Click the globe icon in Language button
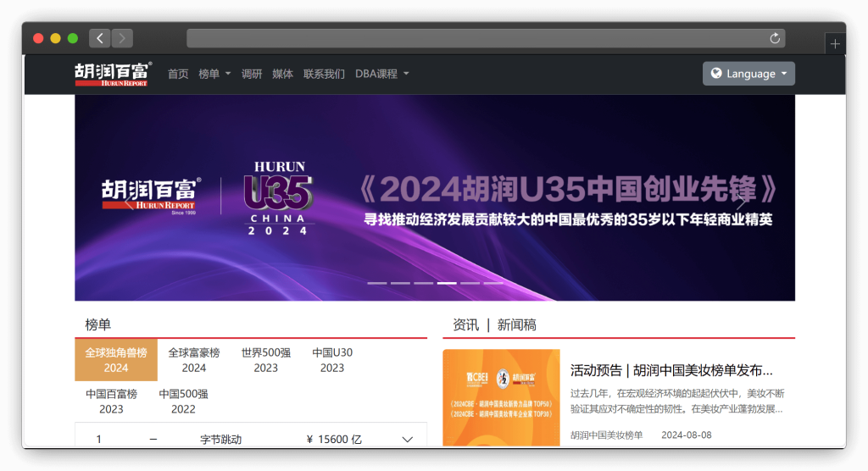This screenshot has width=868, height=471. pos(716,73)
